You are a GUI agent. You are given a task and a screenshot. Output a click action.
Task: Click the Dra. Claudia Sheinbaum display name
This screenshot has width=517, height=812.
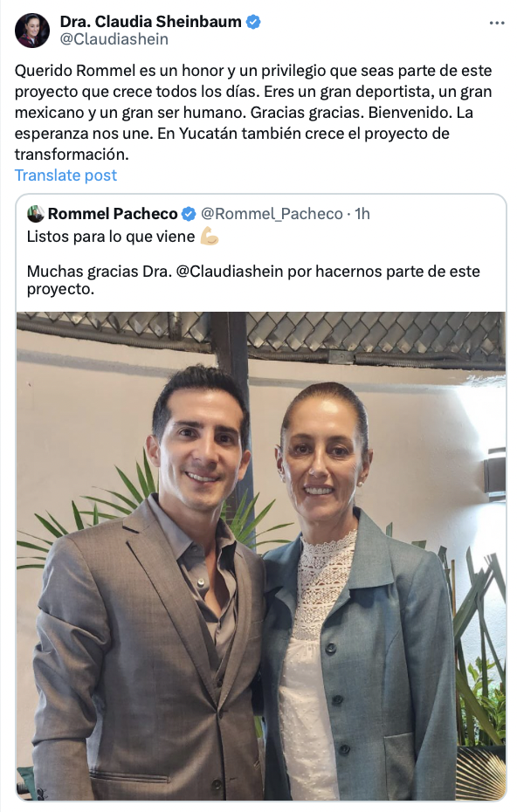tap(151, 22)
